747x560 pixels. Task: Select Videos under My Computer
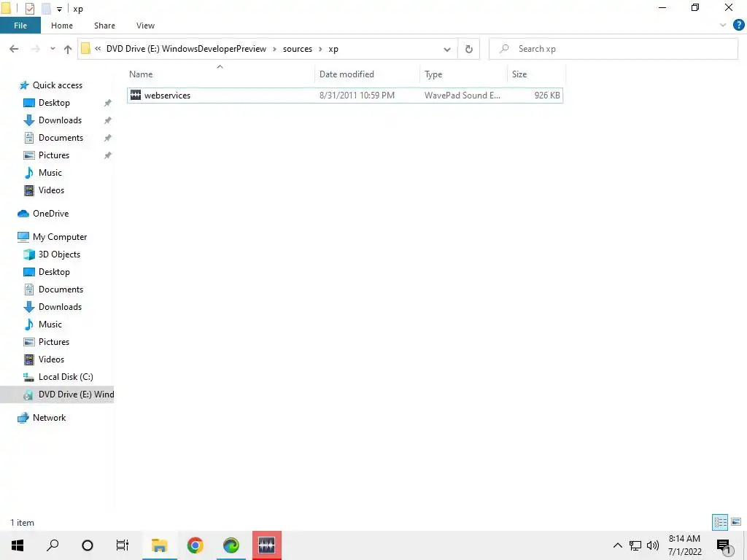51,359
